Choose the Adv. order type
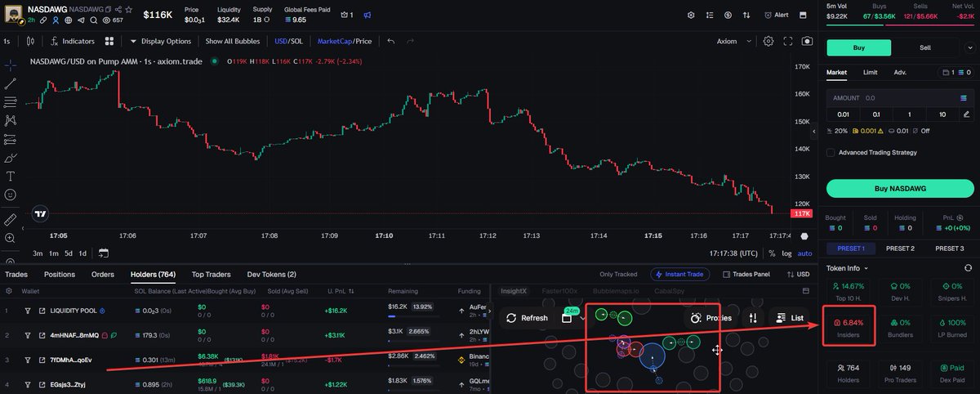980x394 pixels. pos(900,72)
